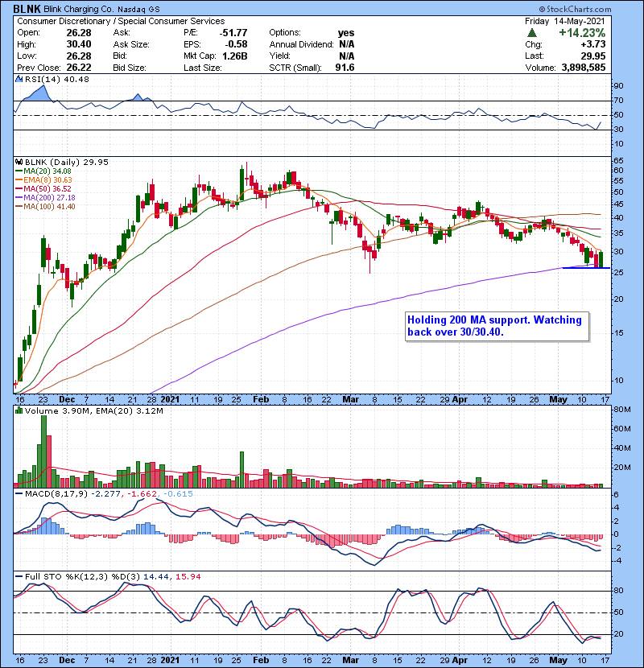
Task: Click the Last value 29.95 in header
Action: (593, 56)
